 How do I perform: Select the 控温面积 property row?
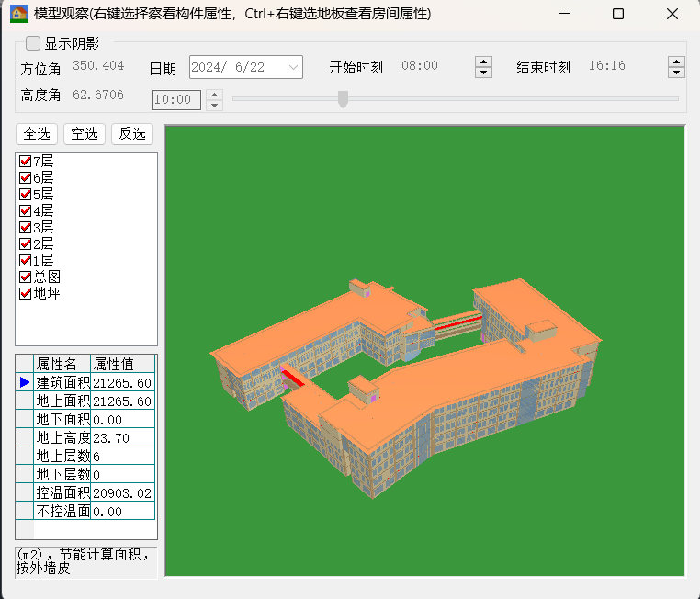click(x=85, y=492)
